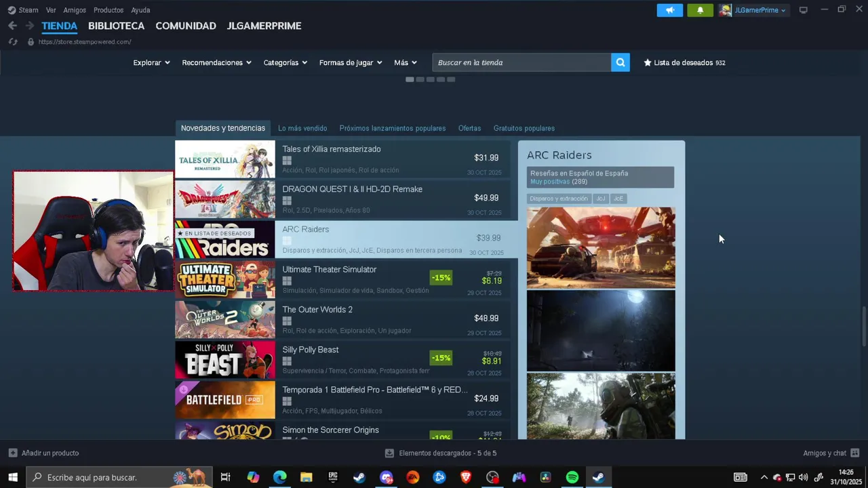
Task: Expand the Más dropdown
Action: (x=405, y=62)
